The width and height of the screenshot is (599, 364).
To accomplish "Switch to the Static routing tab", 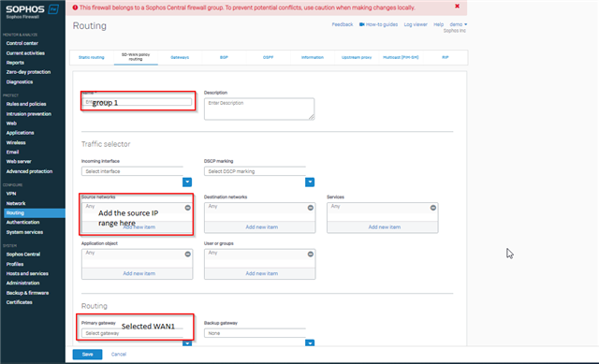I will pyautogui.click(x=92, y=57).
